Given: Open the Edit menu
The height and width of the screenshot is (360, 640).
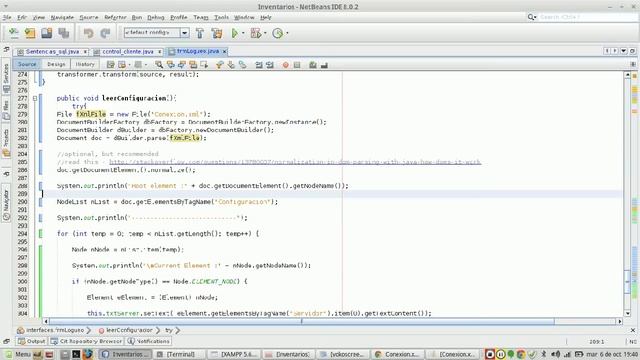Looking at the screenshot, I should pos(22,18).
